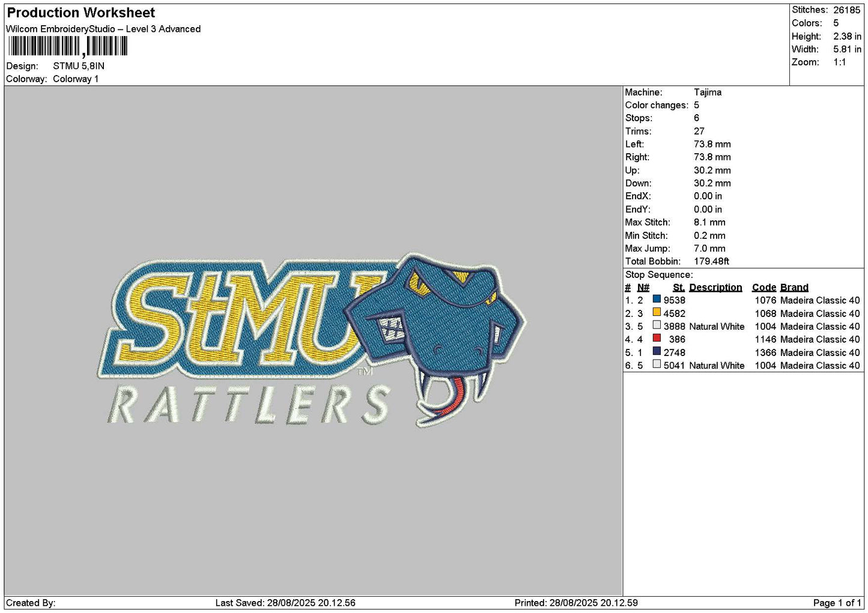The height and width of the screenshot is (613, 868).
Task: Click stitch count '5041' in stop 6
Action: [x=675, y=366]
